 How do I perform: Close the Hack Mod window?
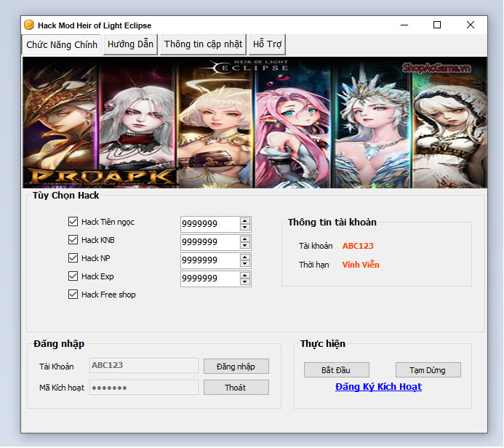471,25
